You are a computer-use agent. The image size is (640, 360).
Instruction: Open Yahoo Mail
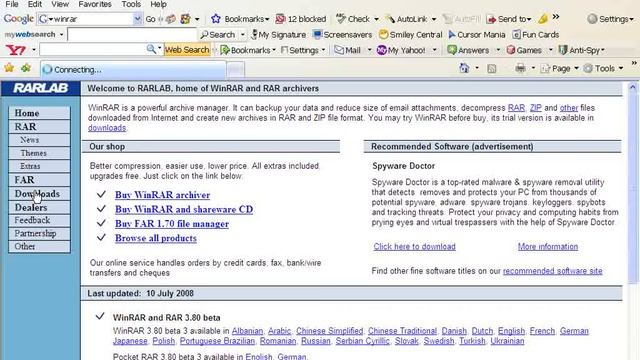click(348, 50)
